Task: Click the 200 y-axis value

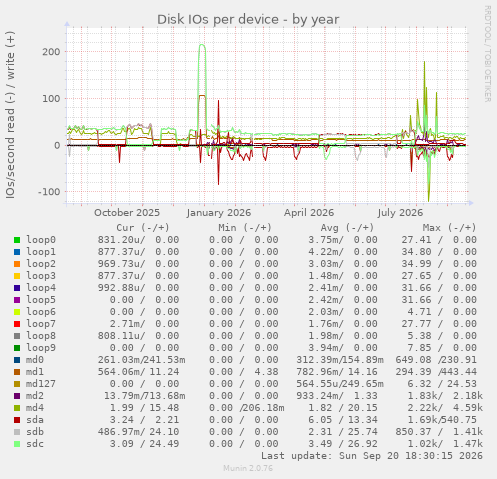Action: pyautogui.click(x=51, y=52)
